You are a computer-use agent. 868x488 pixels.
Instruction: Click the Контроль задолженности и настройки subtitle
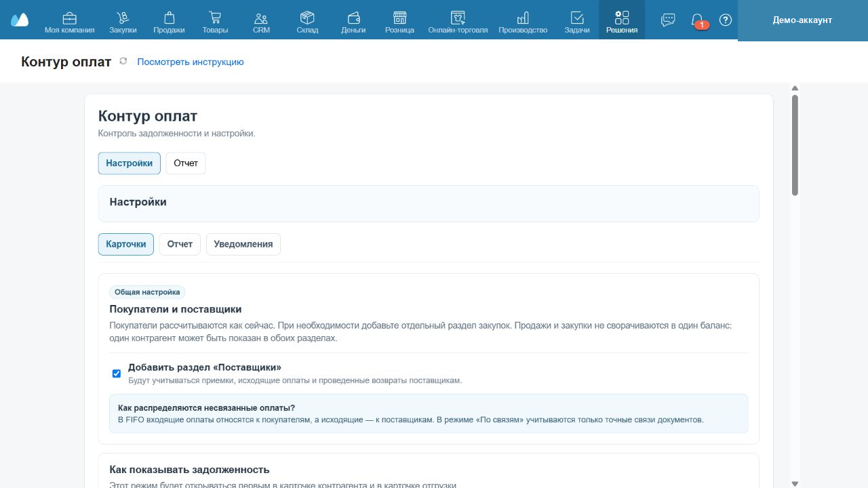(177, 134)
